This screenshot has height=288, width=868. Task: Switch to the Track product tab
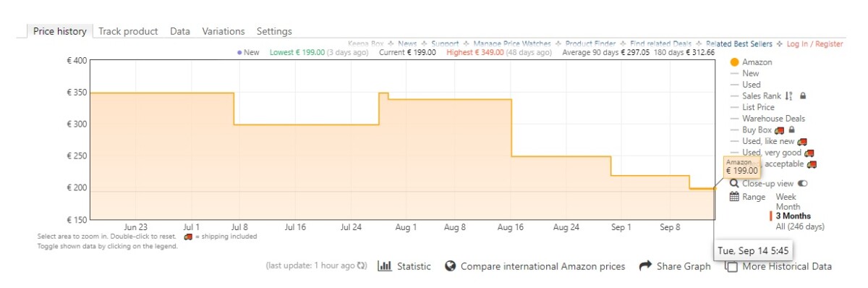128,31
